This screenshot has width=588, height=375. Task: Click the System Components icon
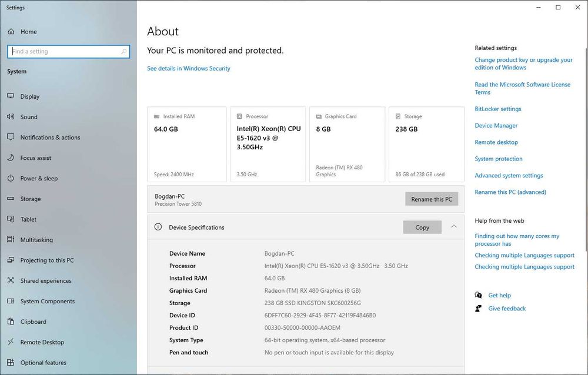[x=11, y=301]
